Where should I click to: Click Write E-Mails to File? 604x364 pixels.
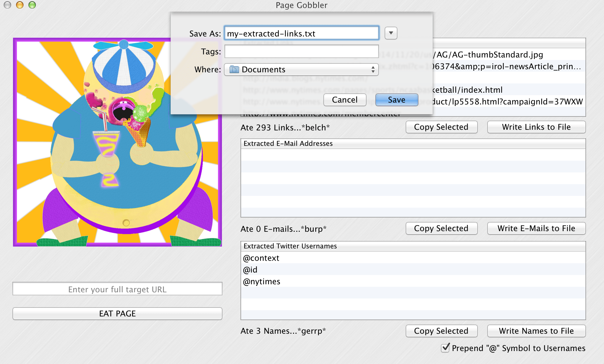click(536, 228)
